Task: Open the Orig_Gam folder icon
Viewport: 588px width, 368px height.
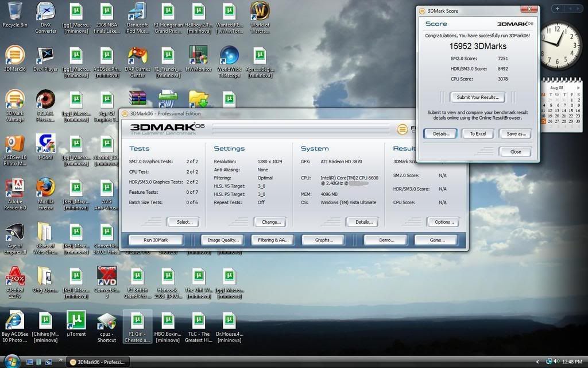Action: tap(46, 280)
